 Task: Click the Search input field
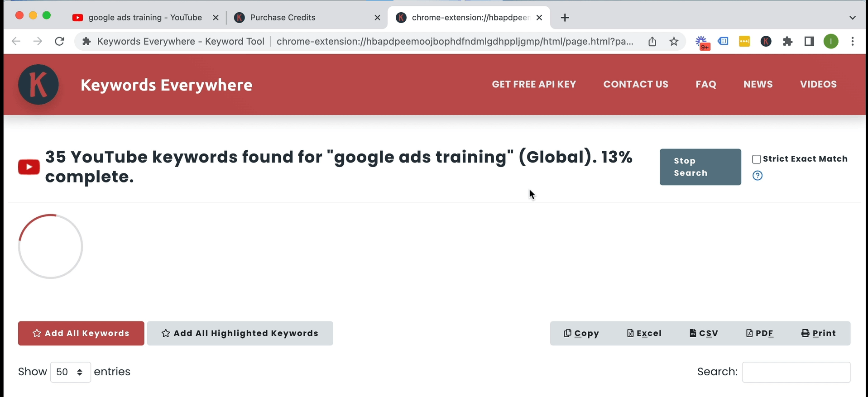coord(796,372)
